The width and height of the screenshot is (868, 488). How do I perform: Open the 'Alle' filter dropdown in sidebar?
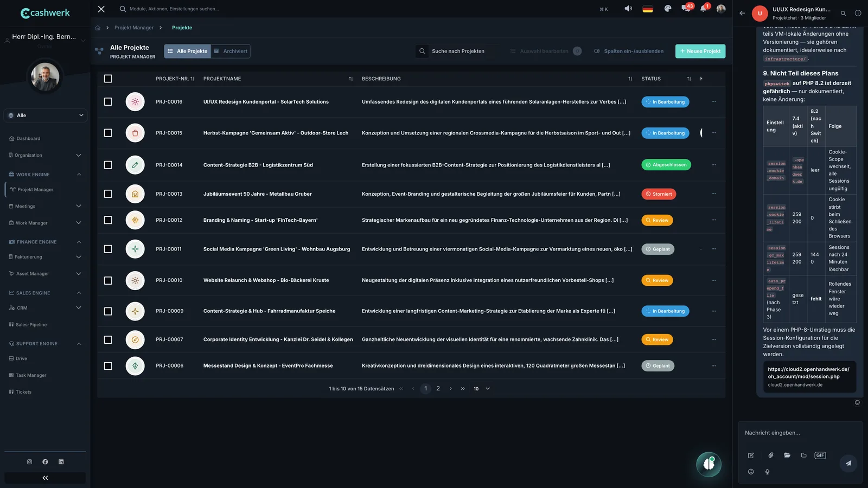pyautogui.click(x=46, y=115)
